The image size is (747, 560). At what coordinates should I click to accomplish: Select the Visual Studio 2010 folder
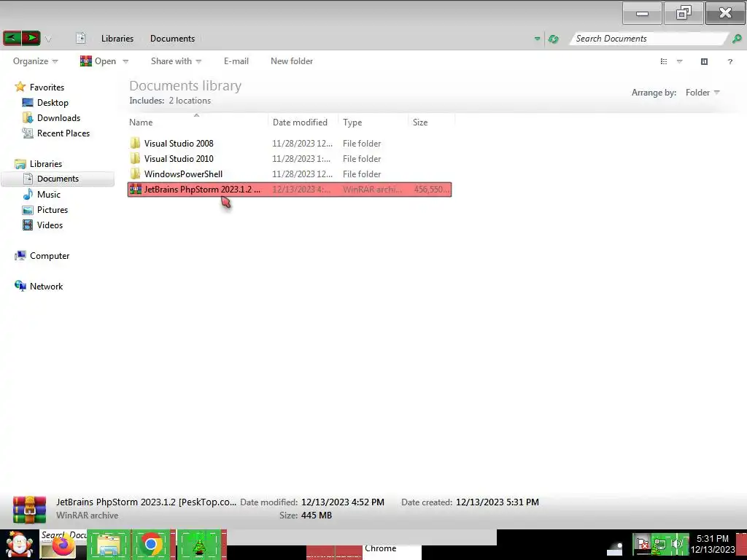[x=290, y=158]
